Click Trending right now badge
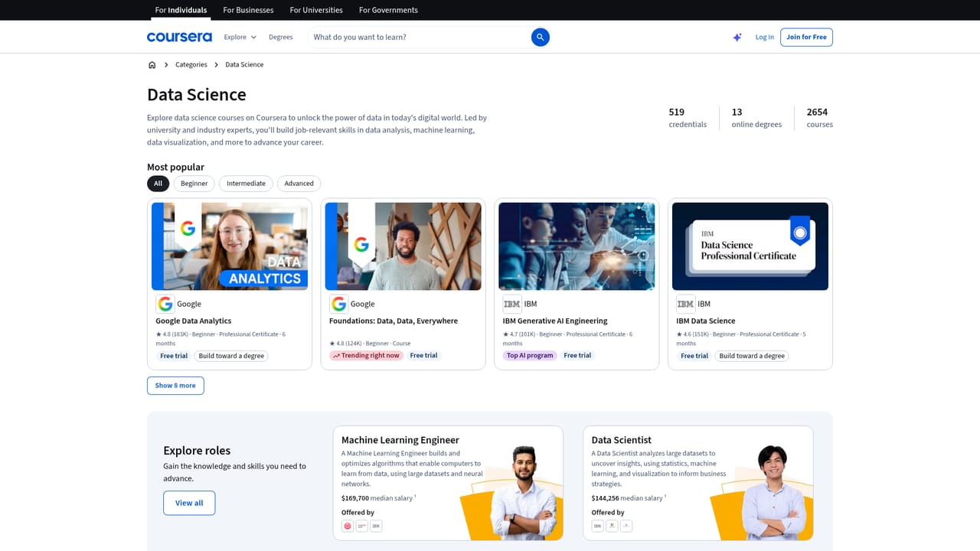Image resolution: width=980 pixels, height=551 pixels. (366, 356)
